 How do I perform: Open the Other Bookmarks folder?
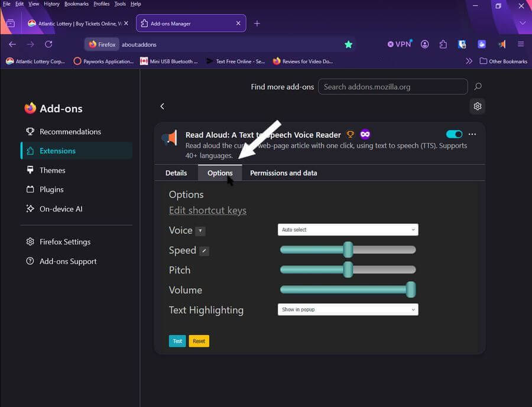coord(504,61)
